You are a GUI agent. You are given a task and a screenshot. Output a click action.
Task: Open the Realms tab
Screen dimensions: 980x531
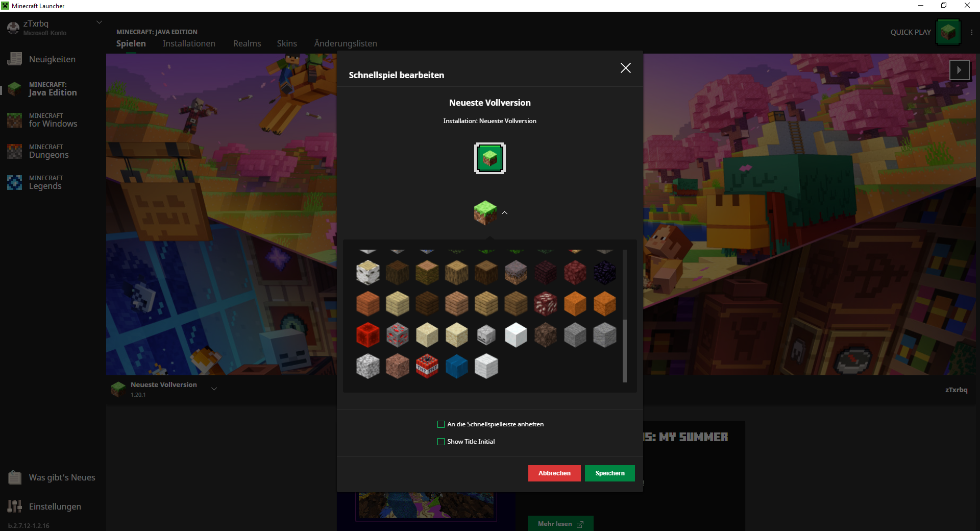247,43
